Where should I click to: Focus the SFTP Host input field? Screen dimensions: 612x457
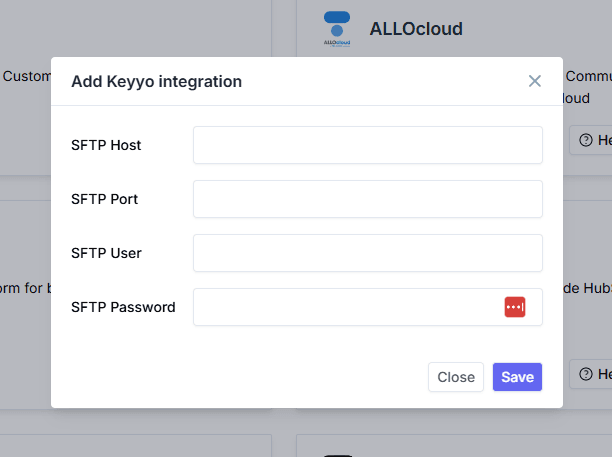tap(367, 145)
